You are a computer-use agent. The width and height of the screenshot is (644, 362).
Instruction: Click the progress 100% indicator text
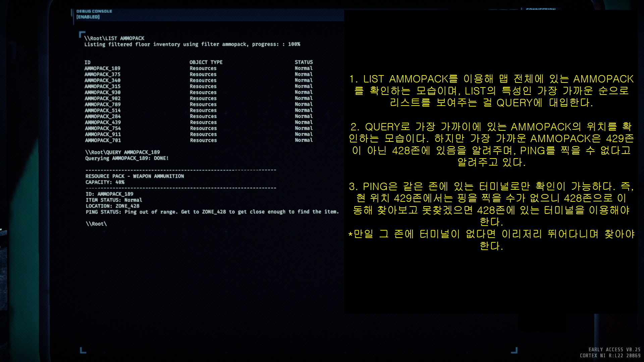point(294,44)
